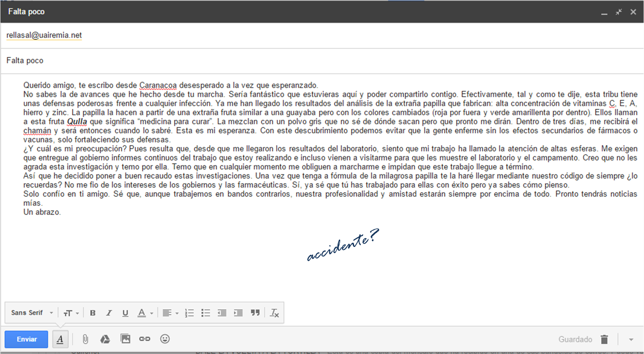644x354 pixels.
Task: Toggle the formatting options toolbar
Action: [60, 339]
